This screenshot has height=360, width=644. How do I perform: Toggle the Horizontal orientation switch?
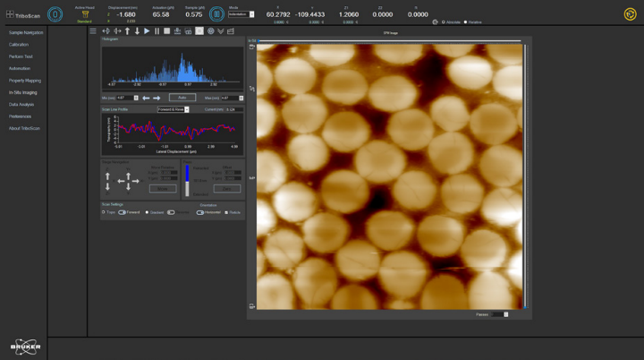click(200, 212)
